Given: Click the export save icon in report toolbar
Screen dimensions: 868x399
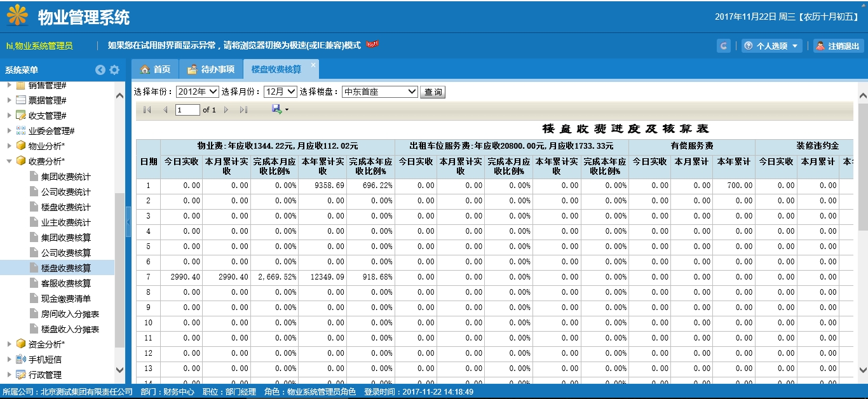Looking at the screenshot, I should click(278, 109).
